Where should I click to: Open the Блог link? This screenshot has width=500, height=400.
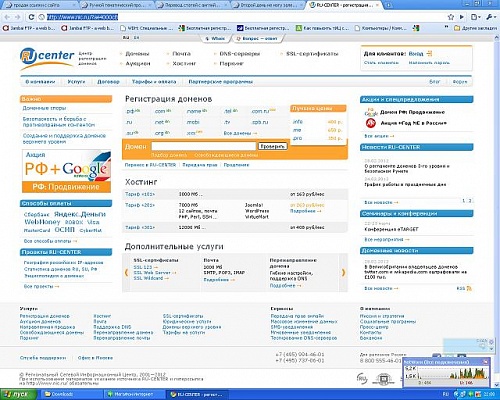pyautogui.click(x=435, y=82)
